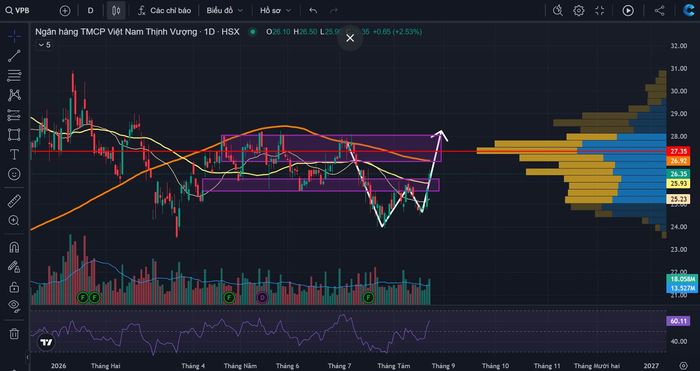700x371 pixels.
Task: Click the chart title Ngân hàng TMCP Việt Nam Thịnh Vượng
Action: point(116,32)
